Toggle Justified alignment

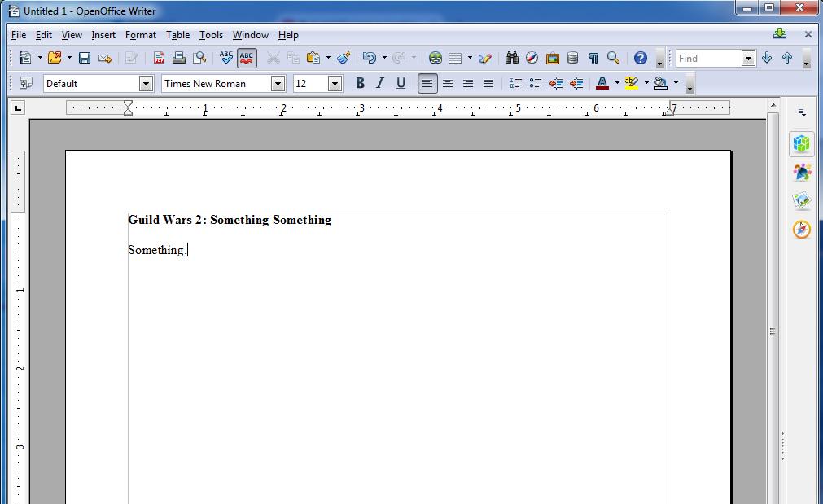pyautogui.click(x=488, y=83)
